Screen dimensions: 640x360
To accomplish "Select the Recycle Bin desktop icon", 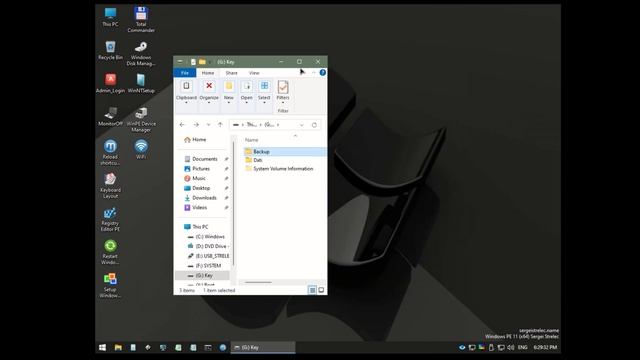I will click(110, 51).
